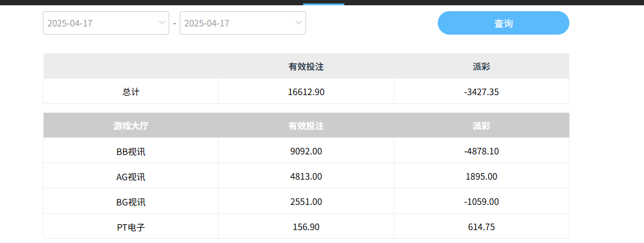
Task: Click PT电子 payout value 614.75
Action: coord(481,227)
